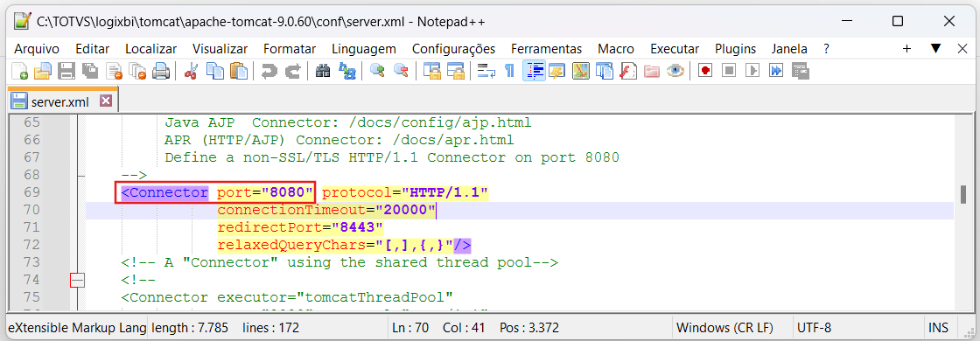The image size is (980, 341).
Task: Open the Function List icon
Action: (x=628, y=71)
